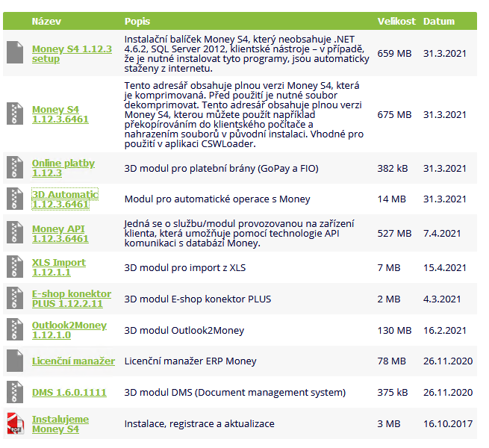Click the file icon beside Licenční manažer

(x=16, y=361)
